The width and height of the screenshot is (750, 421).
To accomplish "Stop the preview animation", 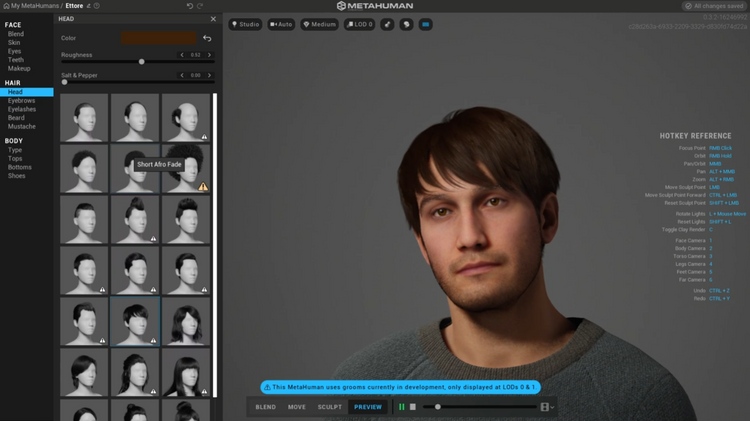I will click(413, 407).
